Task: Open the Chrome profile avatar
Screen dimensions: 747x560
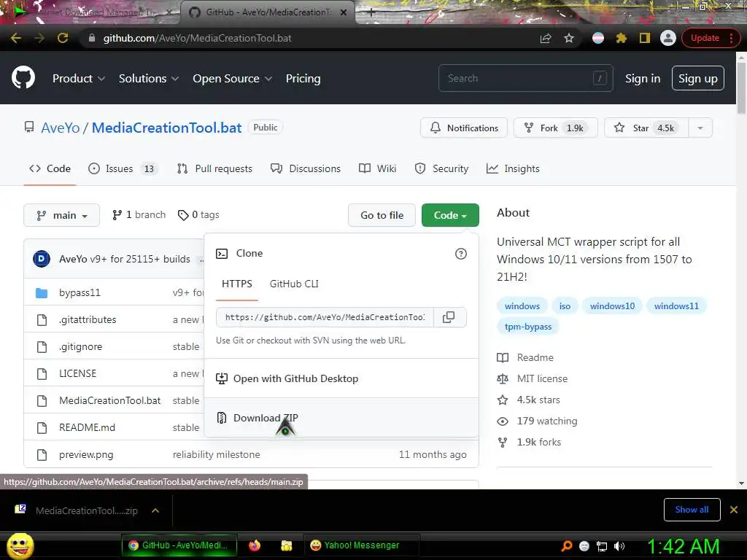Action: coord(668,38)
